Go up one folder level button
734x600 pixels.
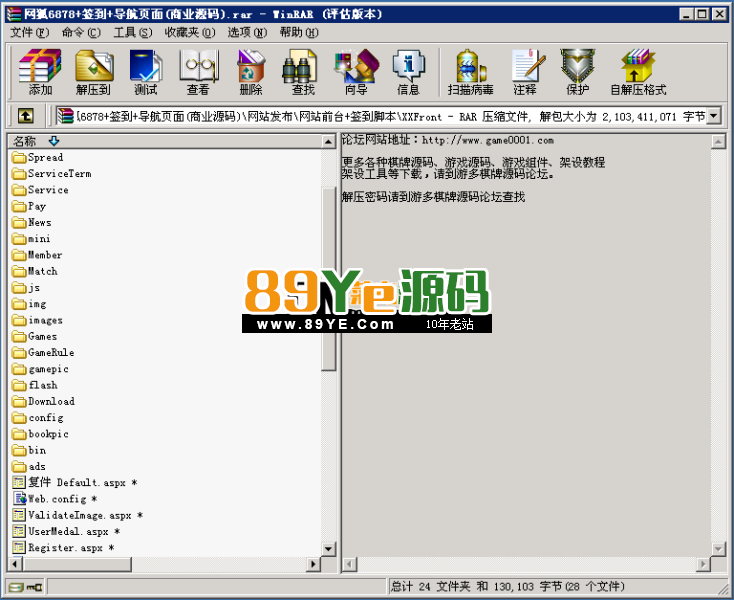(x=26, y=116)
